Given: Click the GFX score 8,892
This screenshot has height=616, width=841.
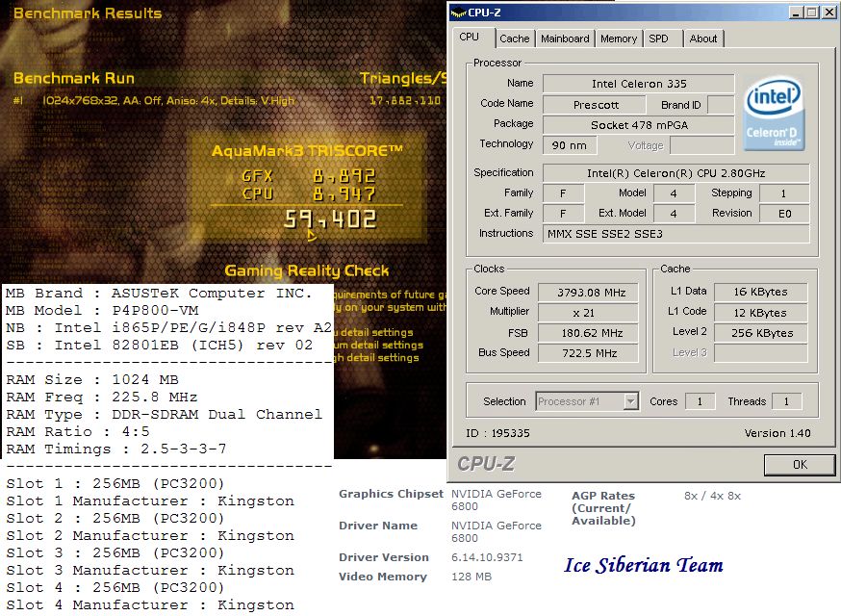Looking at the screenshot, I should (344, 176).
